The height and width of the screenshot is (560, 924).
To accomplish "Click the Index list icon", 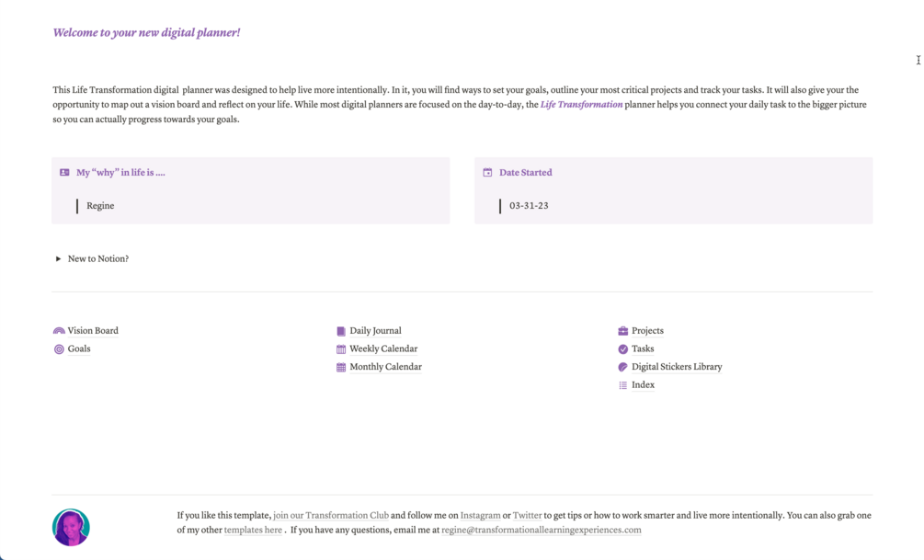I will (x=622, y=385).
